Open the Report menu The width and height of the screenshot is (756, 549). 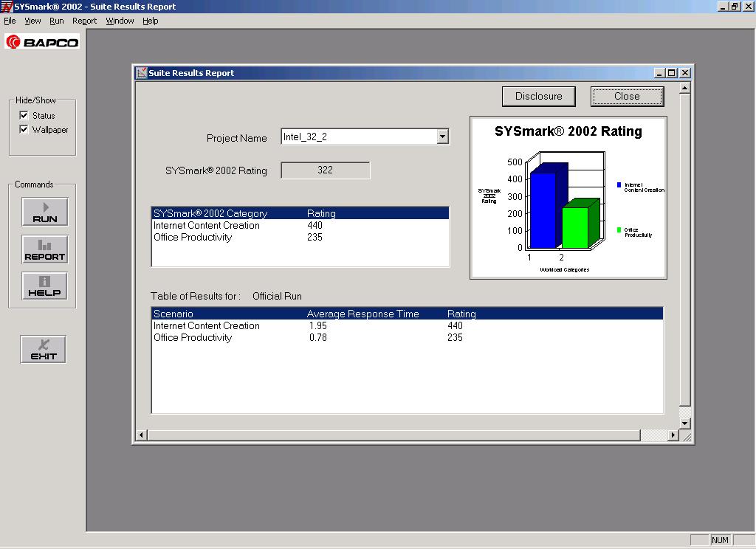tap(84, 21)
